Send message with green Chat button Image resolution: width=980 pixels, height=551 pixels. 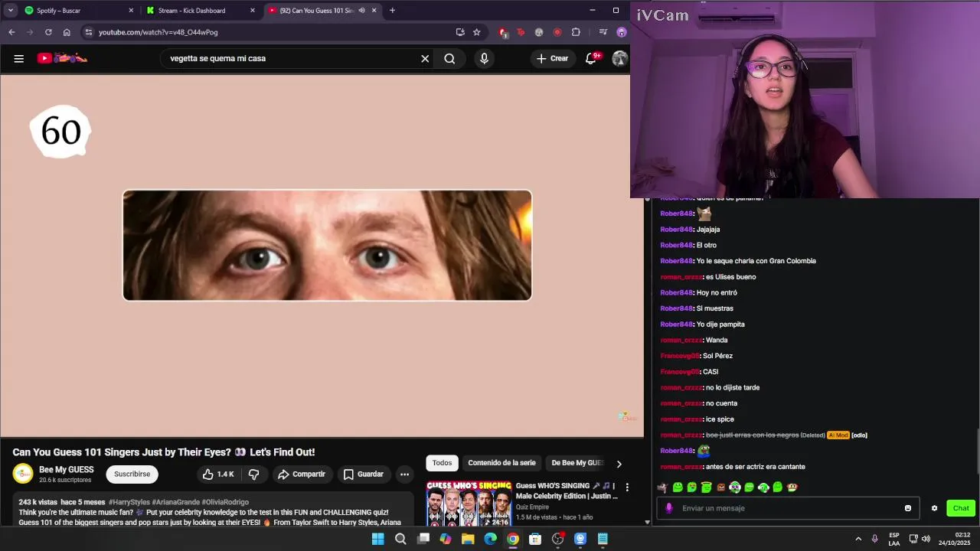[x=961, y=508]
